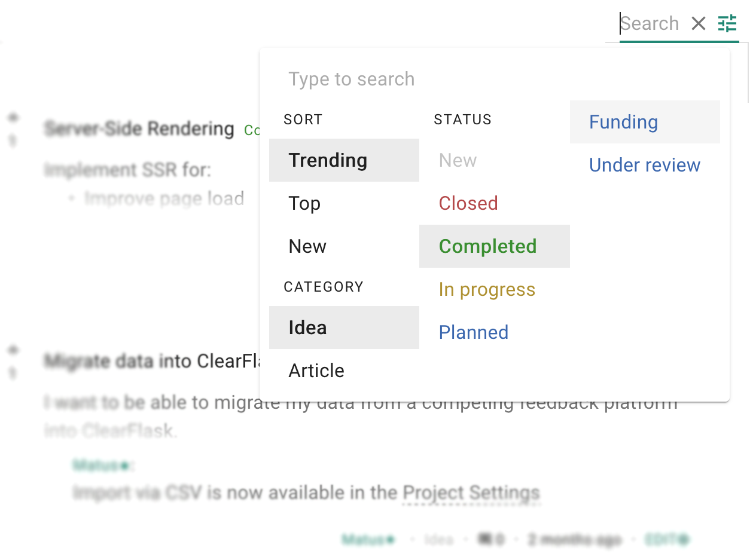The height and width of the screenshot is (557, 756).
Task: Select Trending sort option
Action: point(344,160)
